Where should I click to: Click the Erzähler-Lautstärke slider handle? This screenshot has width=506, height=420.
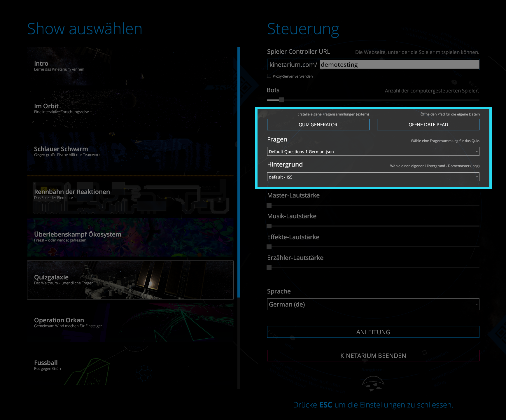click(x=269, y=268)
